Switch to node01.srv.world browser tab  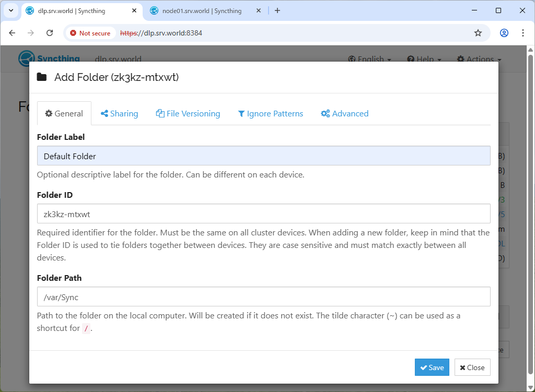point(202,10)
